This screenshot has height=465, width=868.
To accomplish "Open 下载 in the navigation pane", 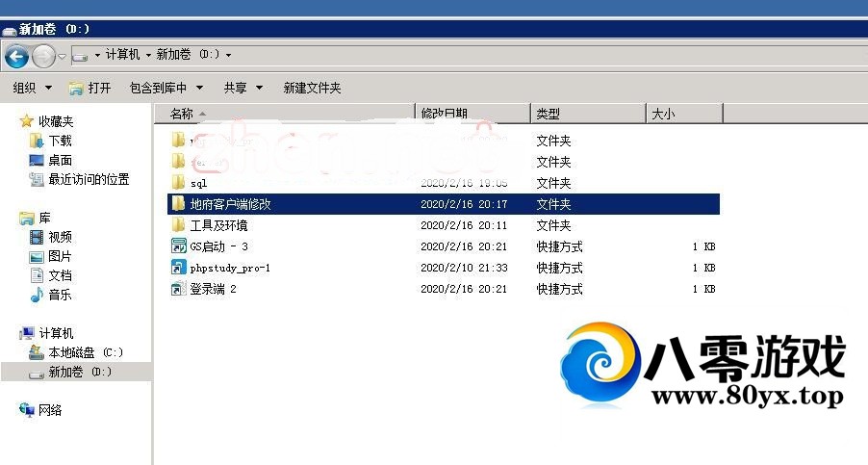I will pyautogui.click(x=61, y=141).
